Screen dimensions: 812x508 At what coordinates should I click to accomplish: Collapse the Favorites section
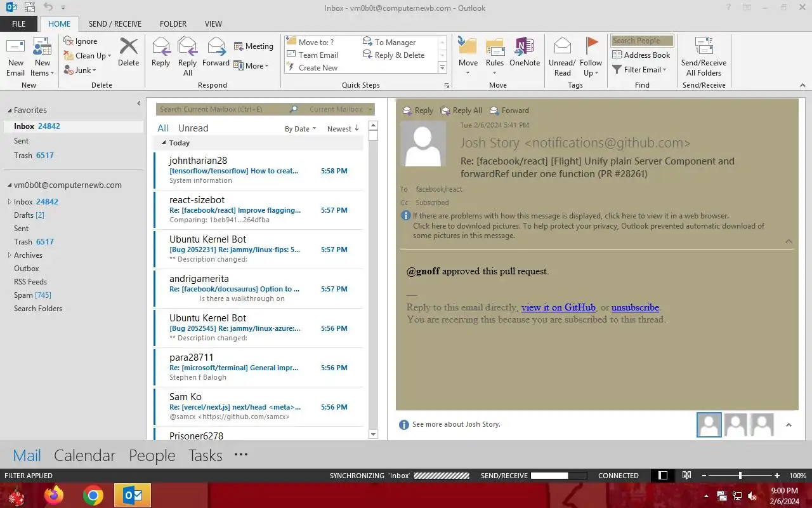[10, 110]
